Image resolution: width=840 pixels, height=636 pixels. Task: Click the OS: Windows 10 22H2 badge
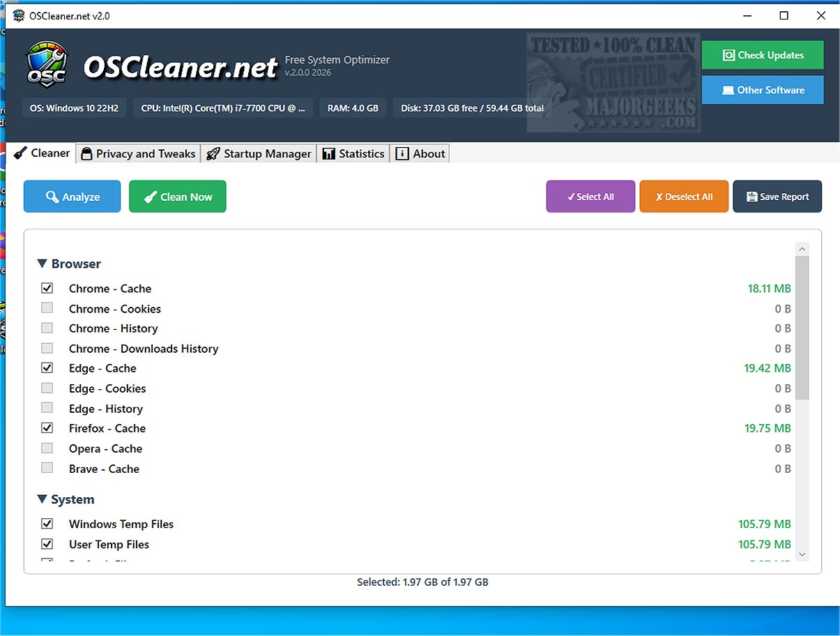click(x=75, y=108)
